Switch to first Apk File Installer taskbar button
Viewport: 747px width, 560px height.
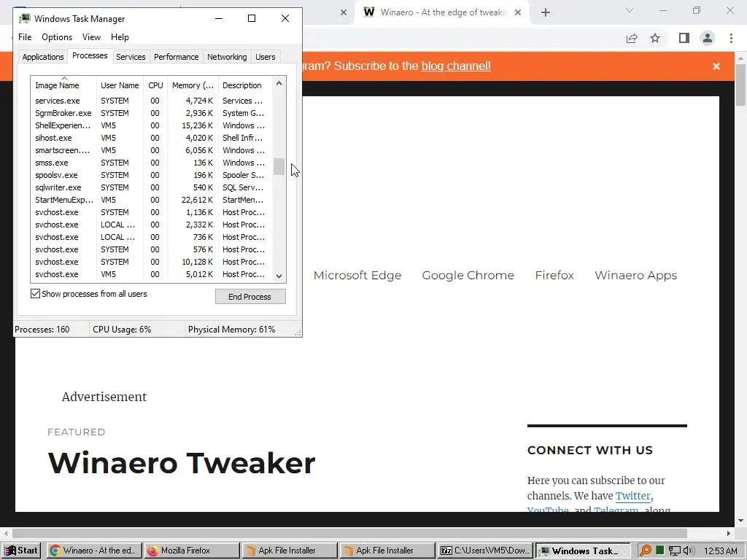pyautogui.click(x=290, y=551)
